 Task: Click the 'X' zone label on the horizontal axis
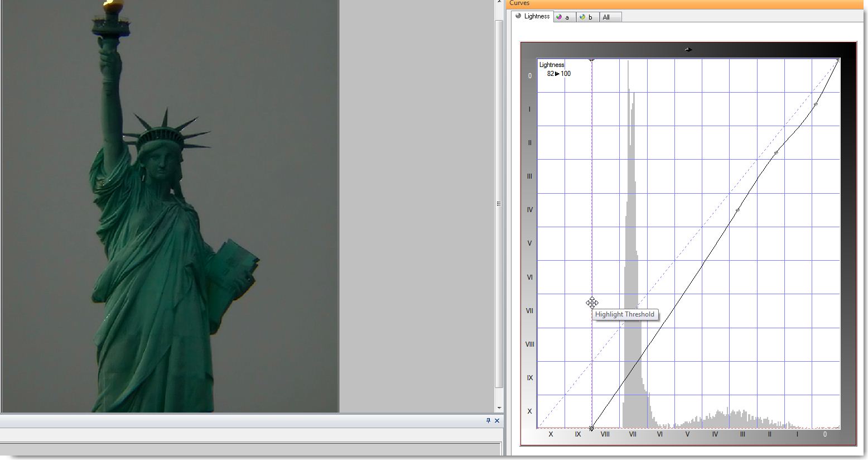click(551, 434)
